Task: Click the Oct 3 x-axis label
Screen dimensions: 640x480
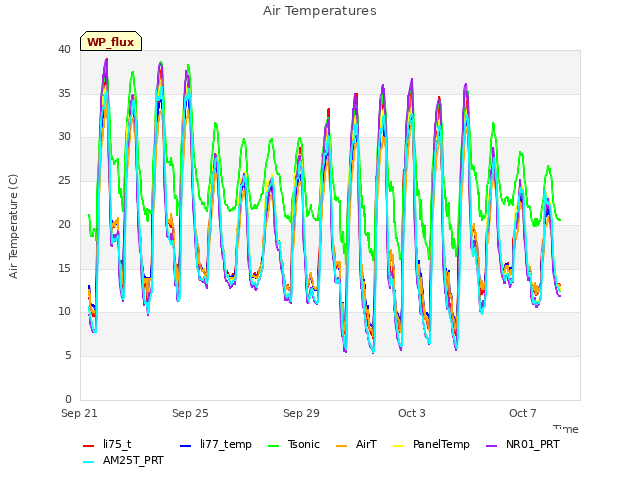Action: click(x=412, y=413)
